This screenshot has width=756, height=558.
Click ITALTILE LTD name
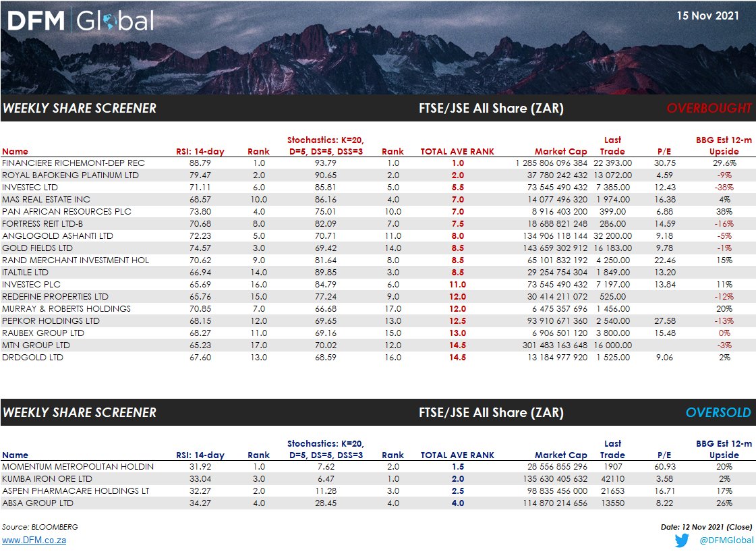25,272
